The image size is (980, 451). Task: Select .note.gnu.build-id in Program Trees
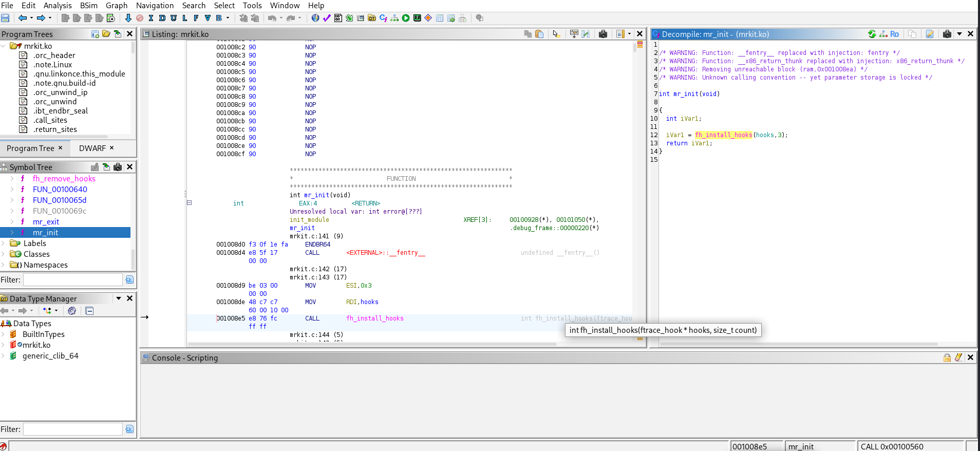point(64,83)
